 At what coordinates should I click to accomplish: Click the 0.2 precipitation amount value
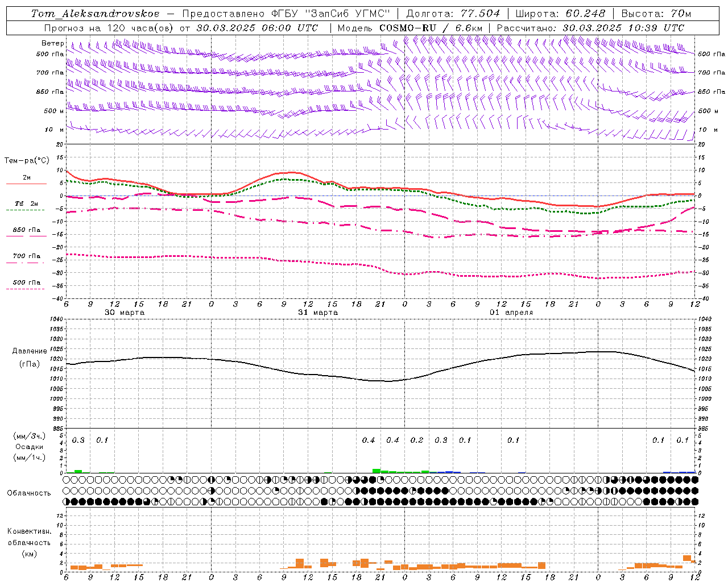pyautogui.click(x=417, y=440)
